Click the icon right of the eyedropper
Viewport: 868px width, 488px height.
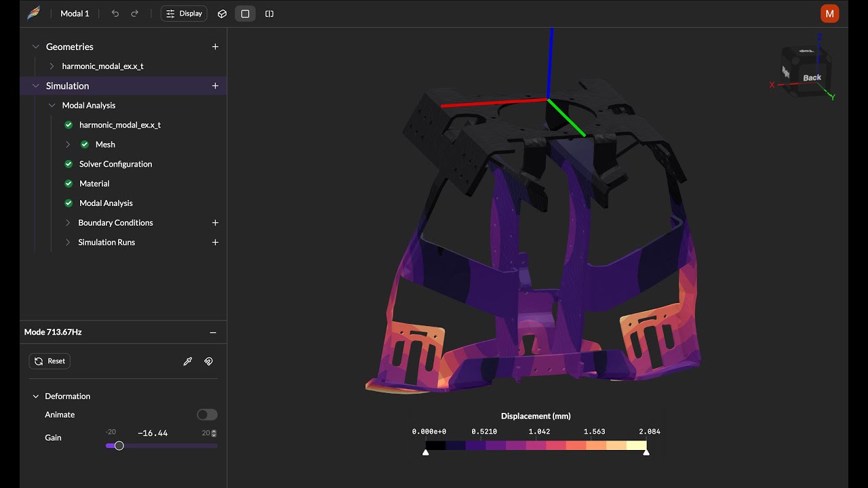point(209,361)
